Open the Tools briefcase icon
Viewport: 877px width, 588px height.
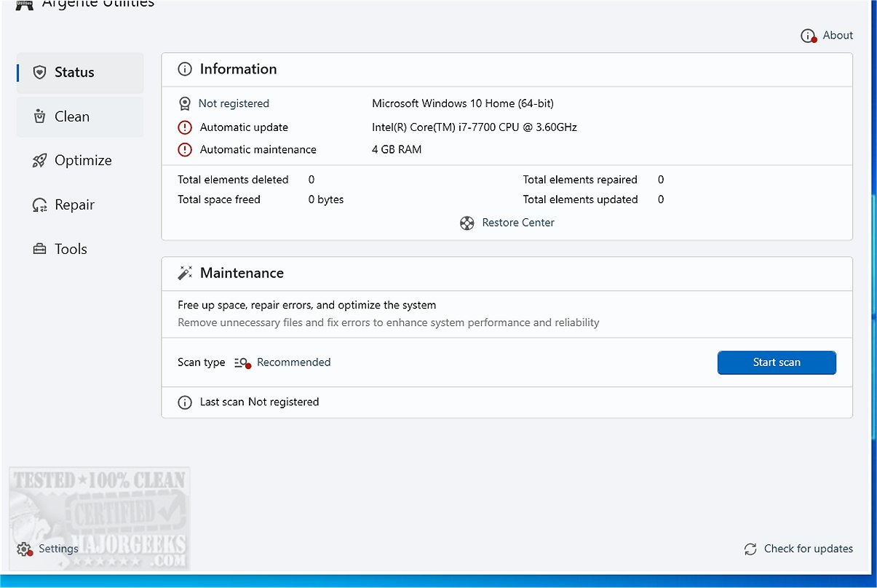(x=40, y=249)
